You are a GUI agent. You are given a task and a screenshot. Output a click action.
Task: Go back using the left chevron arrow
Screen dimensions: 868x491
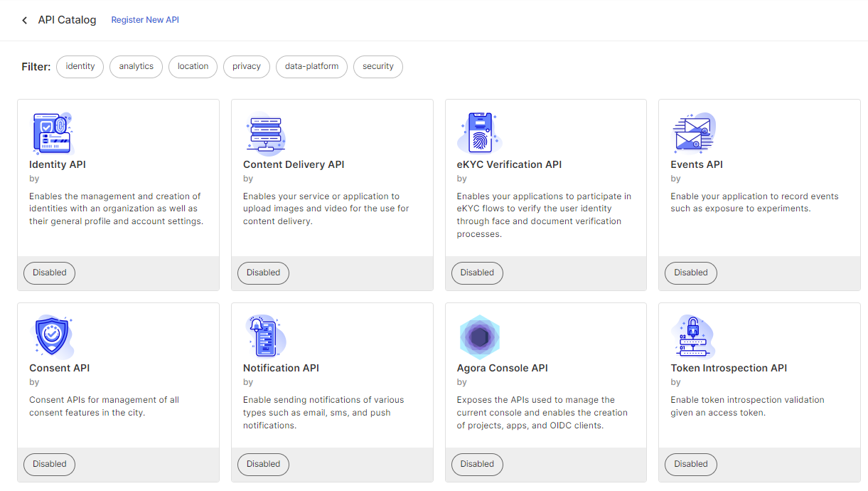pyautogui.click(x=25, y=21)
